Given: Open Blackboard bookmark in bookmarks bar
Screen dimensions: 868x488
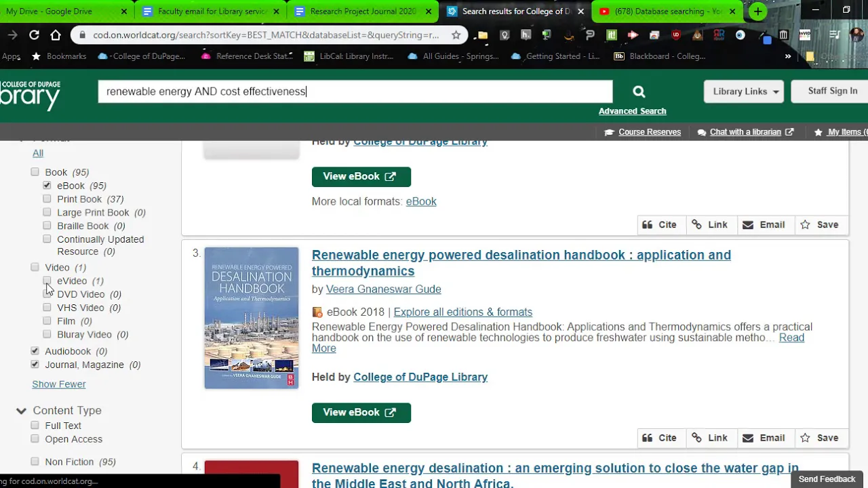Looking at the screenshot, I should click(660, 56).
